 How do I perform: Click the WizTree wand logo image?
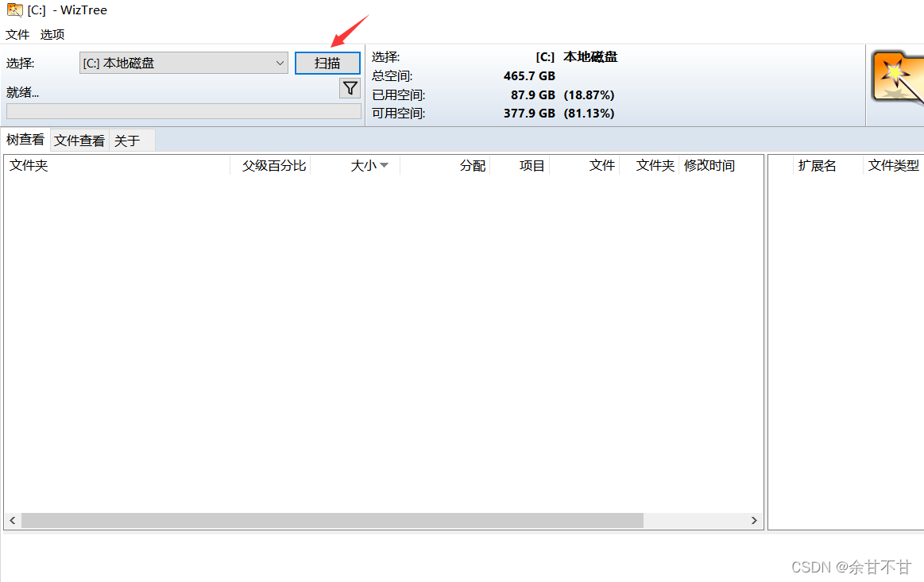coord(897,79)
